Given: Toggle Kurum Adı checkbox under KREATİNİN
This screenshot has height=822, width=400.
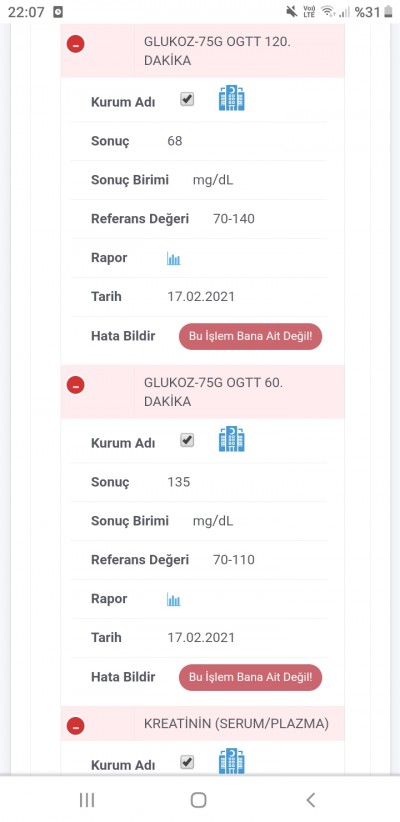Looking at the screenshot, I should tap(187, 762).
